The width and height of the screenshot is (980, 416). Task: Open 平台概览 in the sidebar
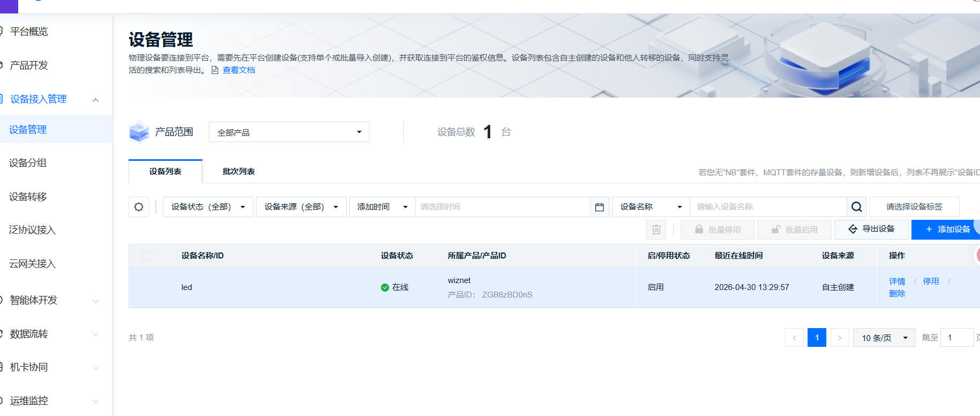pyautogui.click(x=29, y=32)
